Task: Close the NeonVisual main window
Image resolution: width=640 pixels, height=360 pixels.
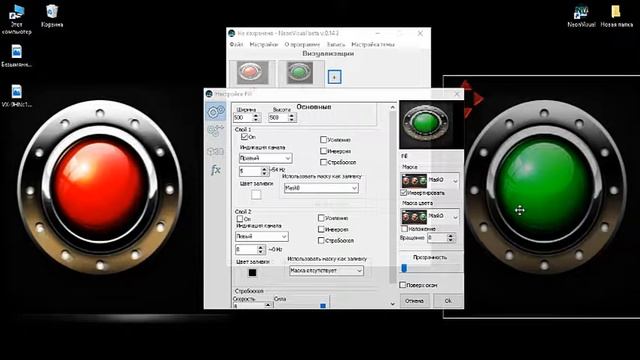Action: click(x=420, y=33)
